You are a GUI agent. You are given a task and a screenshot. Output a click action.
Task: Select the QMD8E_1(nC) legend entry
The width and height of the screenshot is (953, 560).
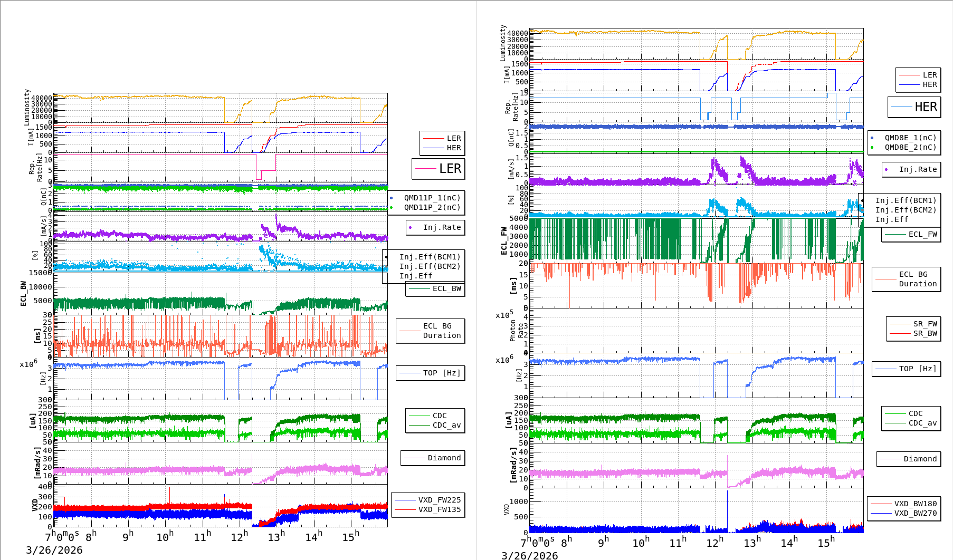coord(910,138)
